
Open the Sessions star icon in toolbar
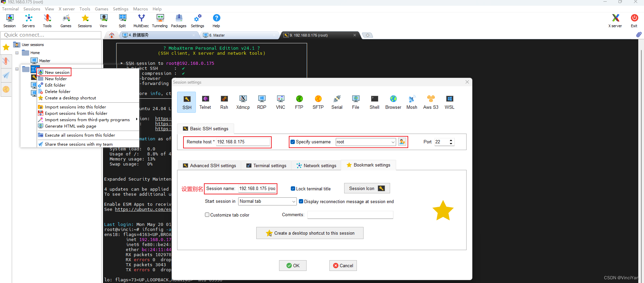click(x=85, y=21)
